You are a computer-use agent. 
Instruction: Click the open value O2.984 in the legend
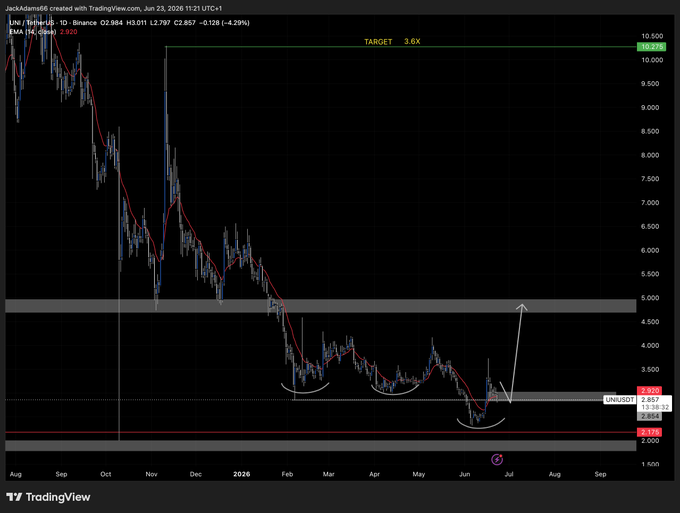[x=111, y=23]
